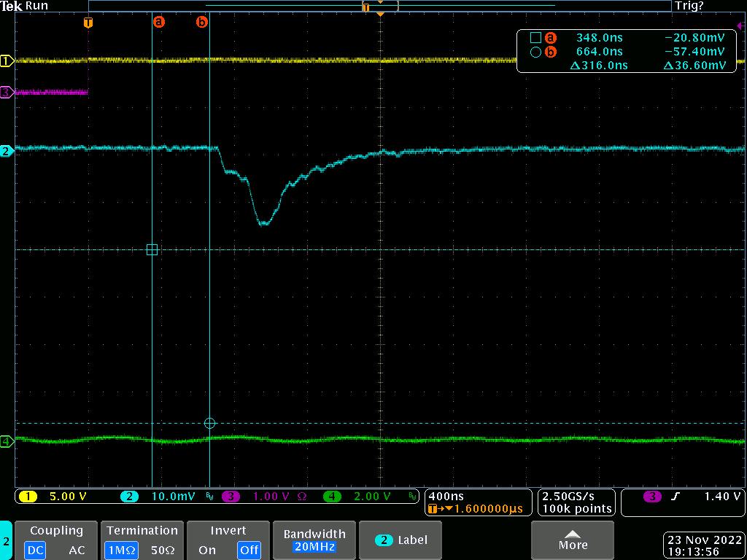The width and height of the screenshot is (747, 560).
Task: Click the channel 2 cyan ground marker
Action: [7, 152]
